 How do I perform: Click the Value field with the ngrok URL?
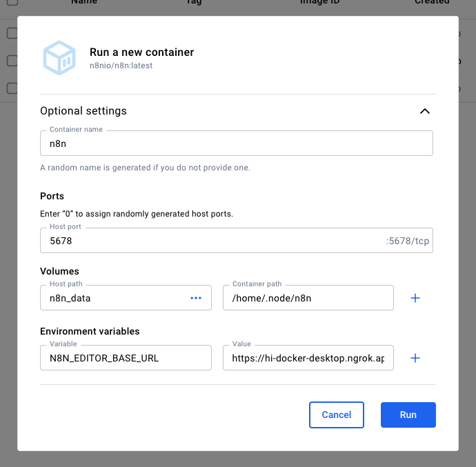(x=308, y=358)
